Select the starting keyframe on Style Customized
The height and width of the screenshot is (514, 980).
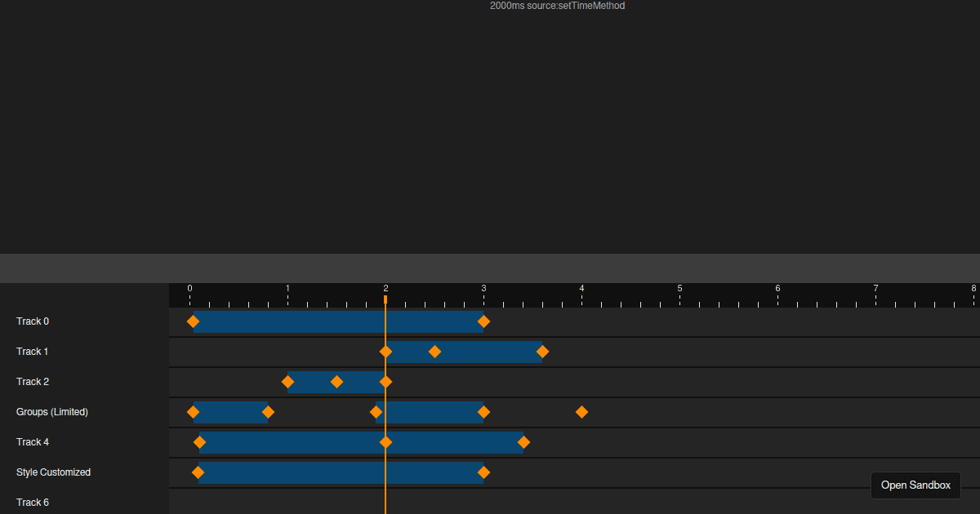(x=198, y=472)
